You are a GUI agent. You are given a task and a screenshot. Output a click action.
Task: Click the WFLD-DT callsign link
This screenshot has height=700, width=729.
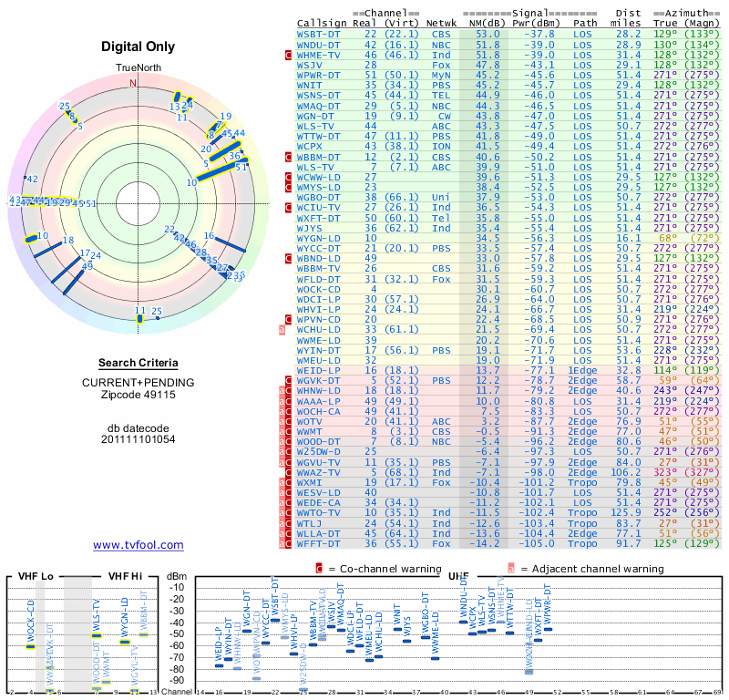(x=318, y=279)
